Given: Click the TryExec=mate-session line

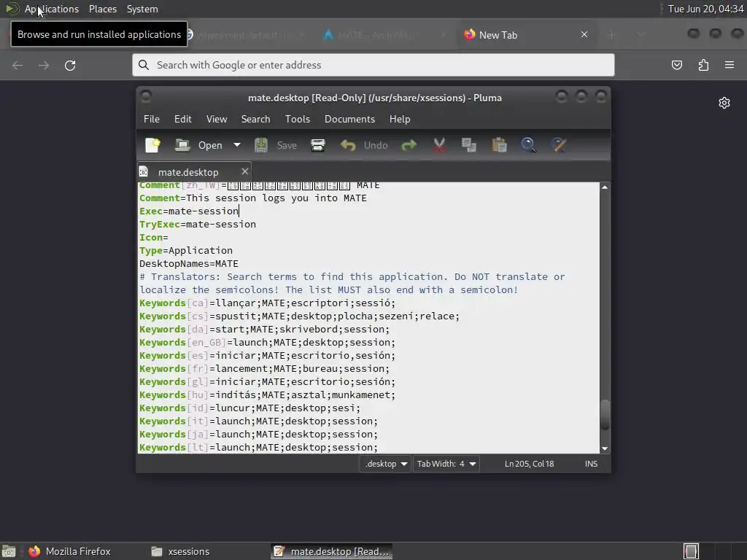Looking at the screenshot, I should click(197, 225).
